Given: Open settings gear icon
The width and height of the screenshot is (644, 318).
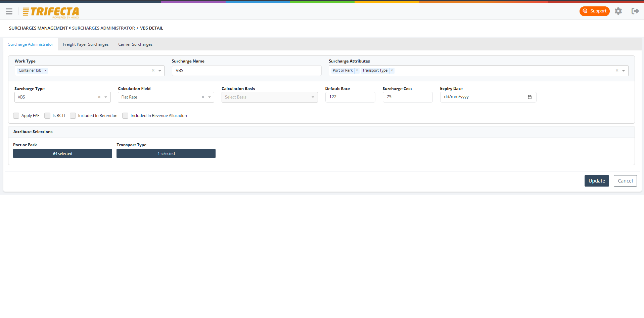Looking at the screenshot, I should click(618, 11).
